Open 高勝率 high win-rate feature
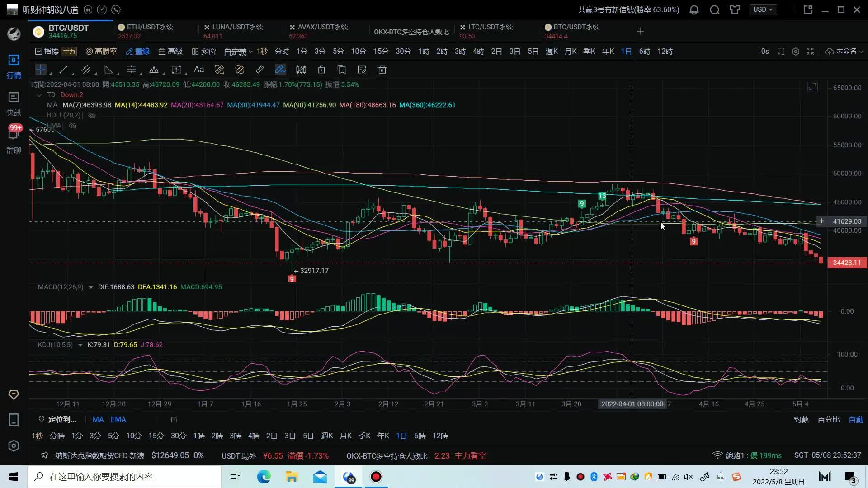This screenshot has height=488, width=868. (101, 52)
